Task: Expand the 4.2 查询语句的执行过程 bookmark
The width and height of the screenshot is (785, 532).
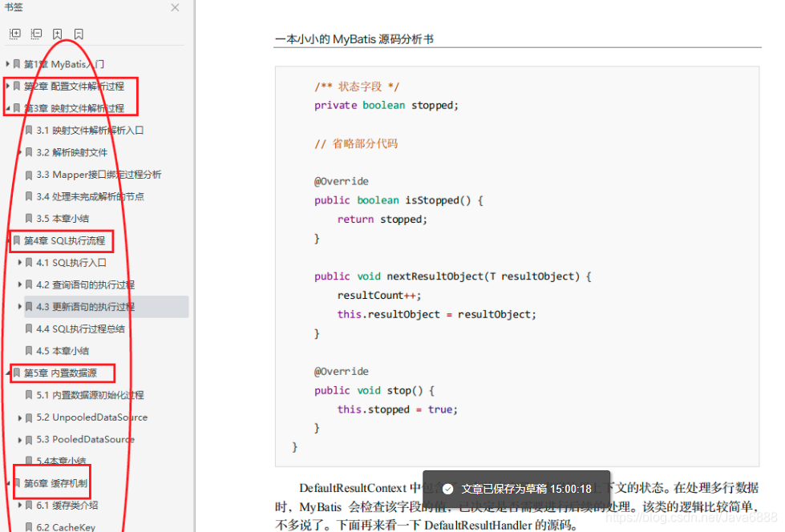Action: [x=19, y=284]
